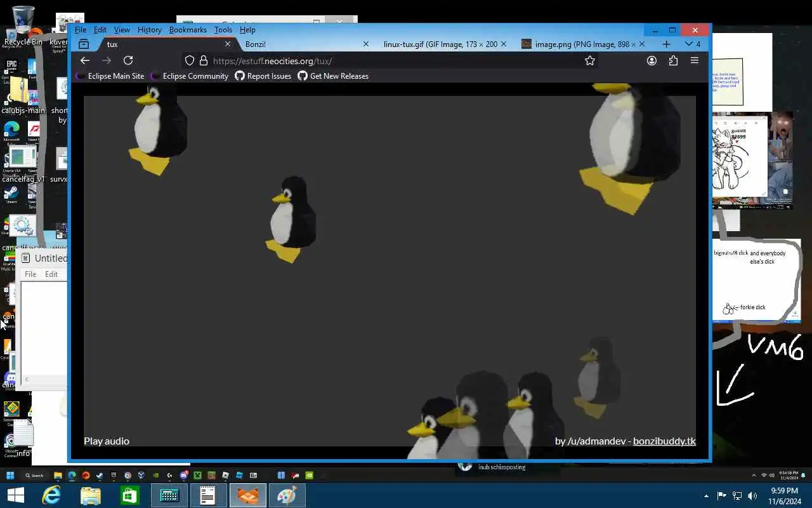Open the network tray icon
812x508 pixels.
737,496
